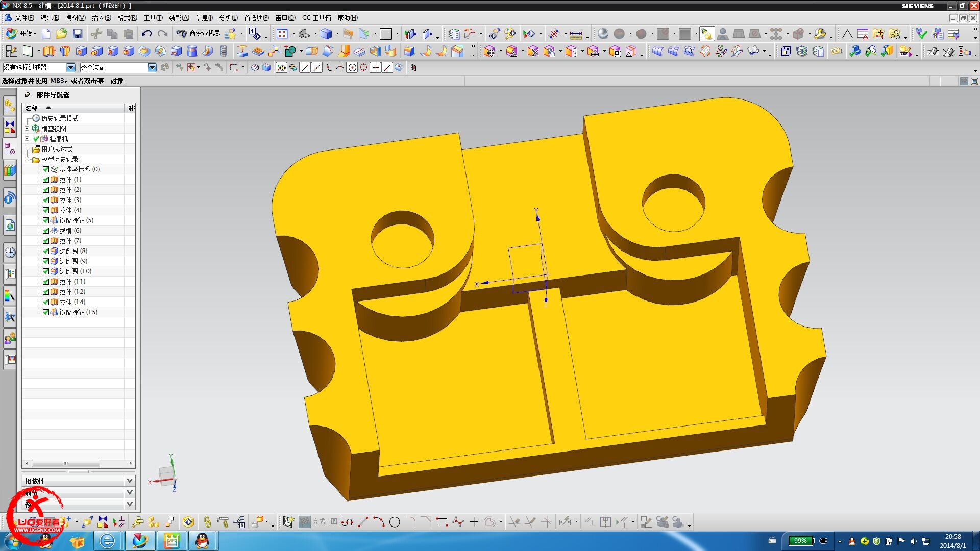The width and height of the screenshot is (980, 551).
Task: Select the 镜像特征 (15) feature row
Action: (78, 312)
